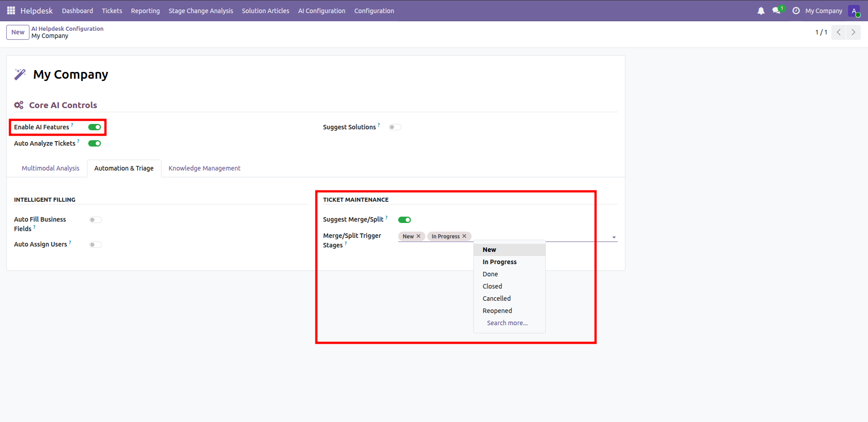
Task: Turn on Auto Fill Business Fields
Action: coord(95,220)
